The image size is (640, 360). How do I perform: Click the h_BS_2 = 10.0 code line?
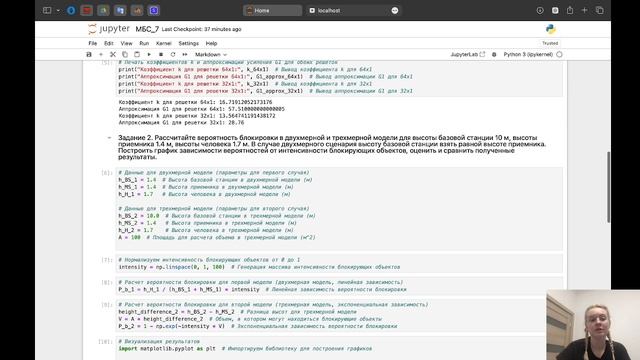tap(217, 216)
